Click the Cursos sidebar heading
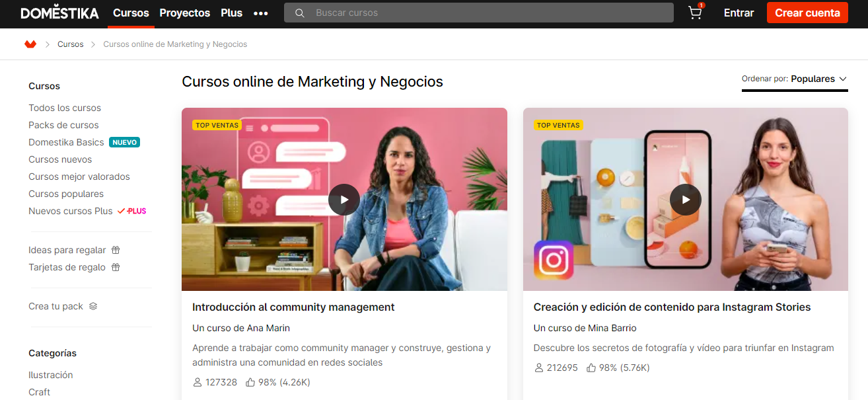The width and height of the screenshot is (868, 400). click(x=44, y=86)
